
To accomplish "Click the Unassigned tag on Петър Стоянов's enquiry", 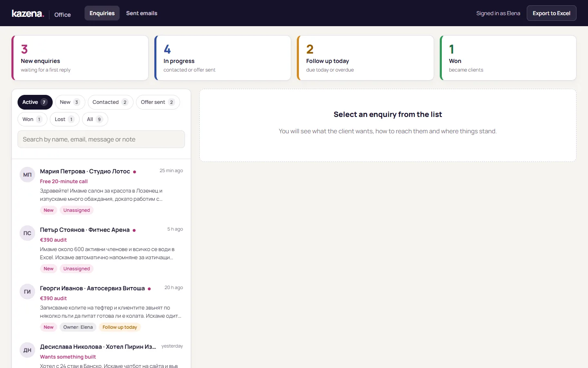I will pos(77,269).
